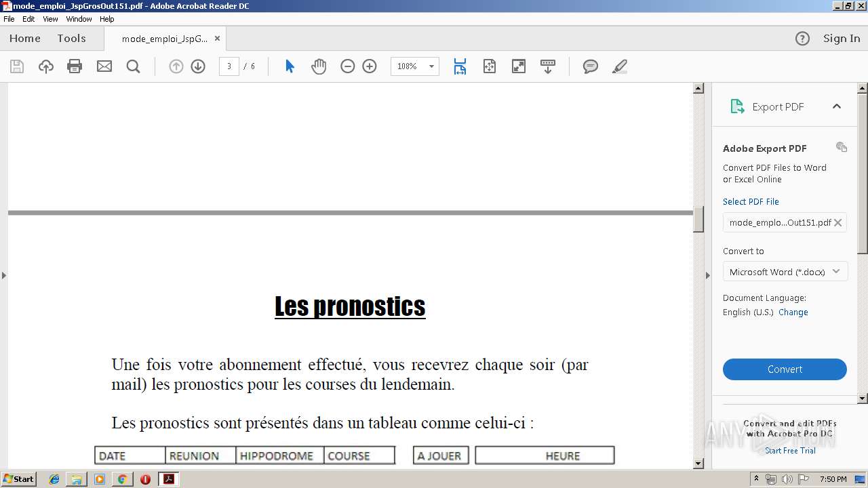Switch to the Tools tab

[x=71, y=39]
